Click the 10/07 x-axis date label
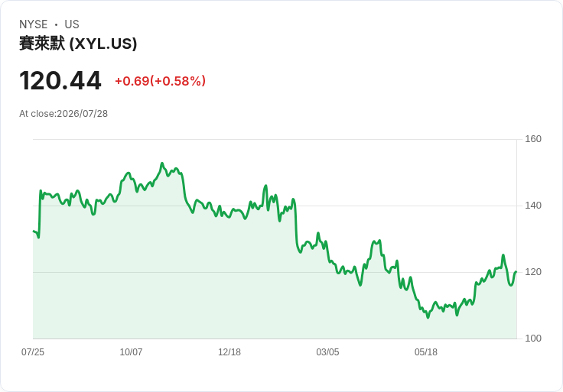The height and width of the screenshot is (392, 563). 131,352
